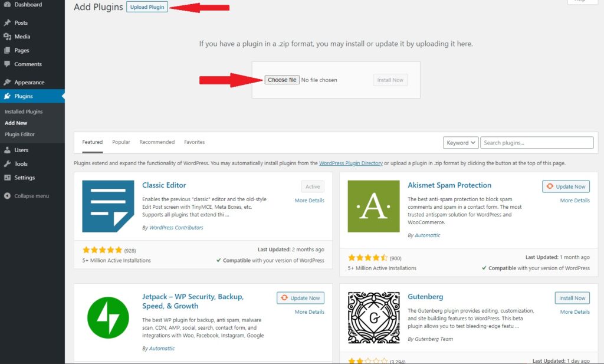Open the Jetpack plugin title link
Screen dimensions: 604x364
coord(193,301)
